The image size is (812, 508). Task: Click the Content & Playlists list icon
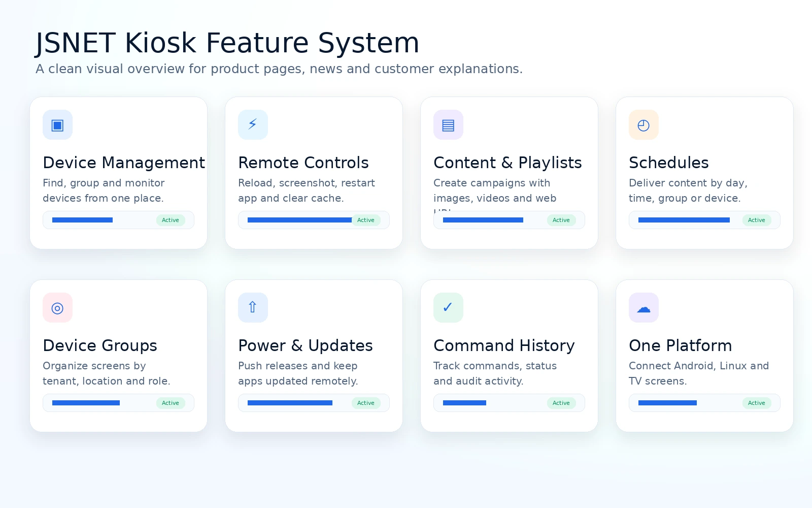(x=448, y=125)
